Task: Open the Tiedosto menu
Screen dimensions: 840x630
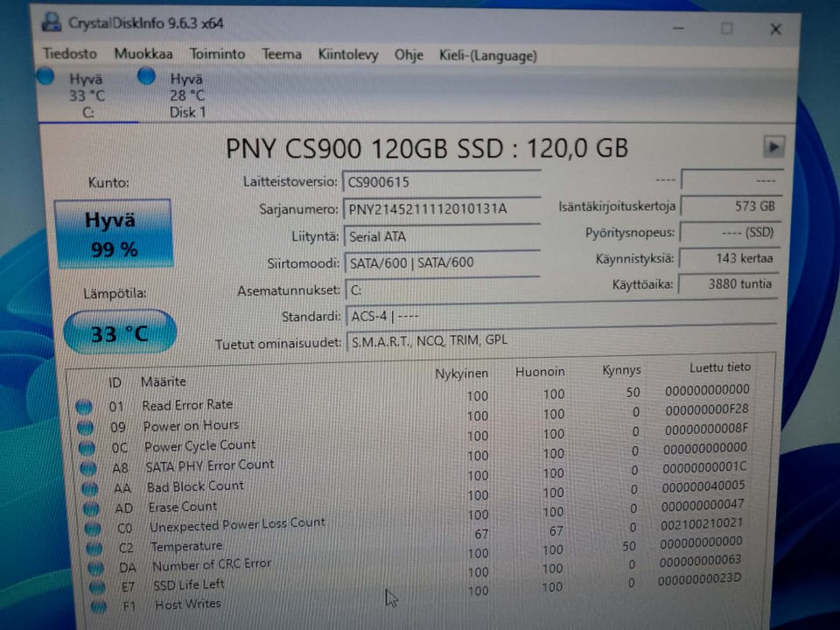Action: pos(70,53)
